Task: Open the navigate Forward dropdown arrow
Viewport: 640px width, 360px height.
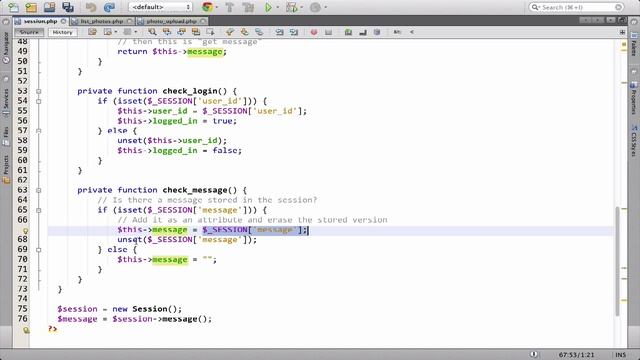Action: click(136, 32)
